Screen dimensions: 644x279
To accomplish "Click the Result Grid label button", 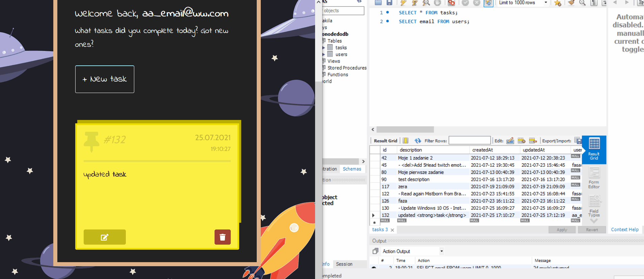I will 385,141.
